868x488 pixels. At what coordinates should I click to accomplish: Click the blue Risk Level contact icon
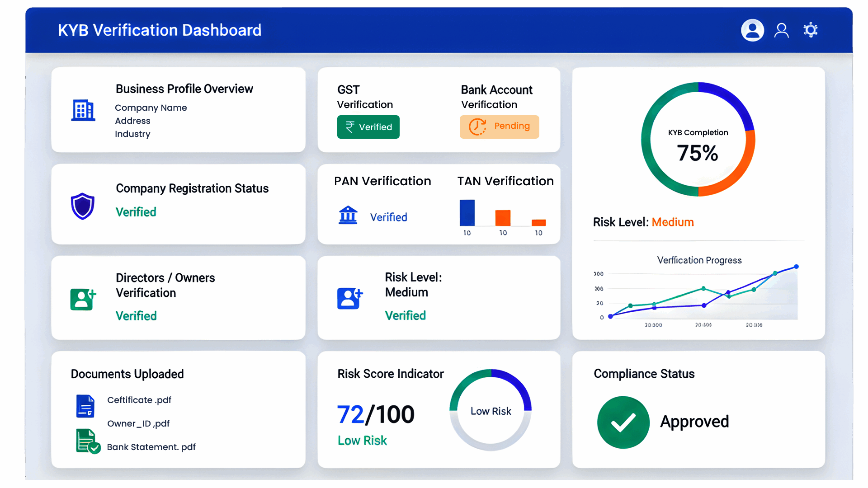pyautogui.click(x=349, y=298)
